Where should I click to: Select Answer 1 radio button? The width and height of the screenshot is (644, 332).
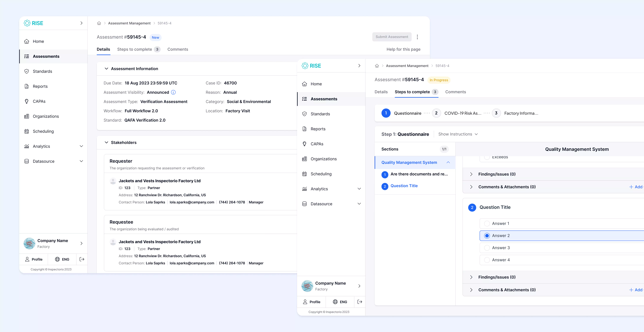coord(487,223)
